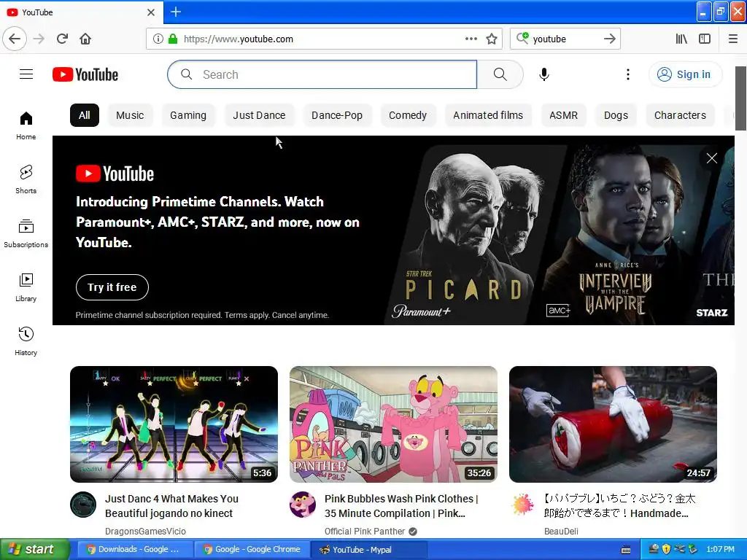Screen dimensions: 747x560
Task: Open the browser library icon
Action: pyautogui.click(x=681, y=39)
